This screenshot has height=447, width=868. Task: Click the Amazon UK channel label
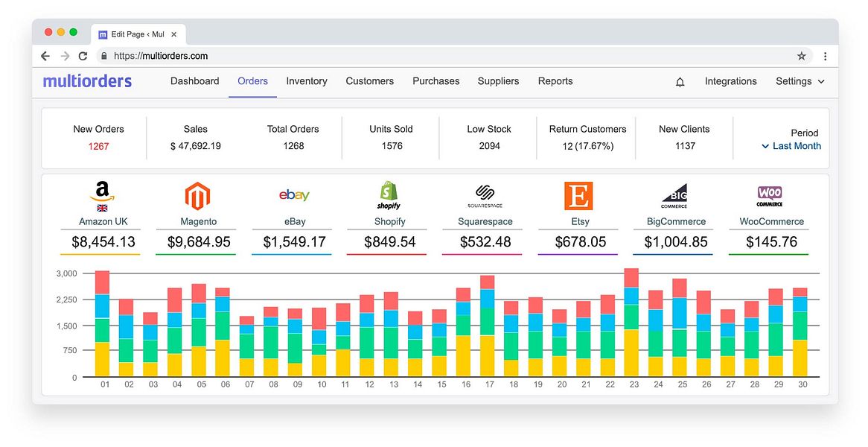click(x=103, y=221)
